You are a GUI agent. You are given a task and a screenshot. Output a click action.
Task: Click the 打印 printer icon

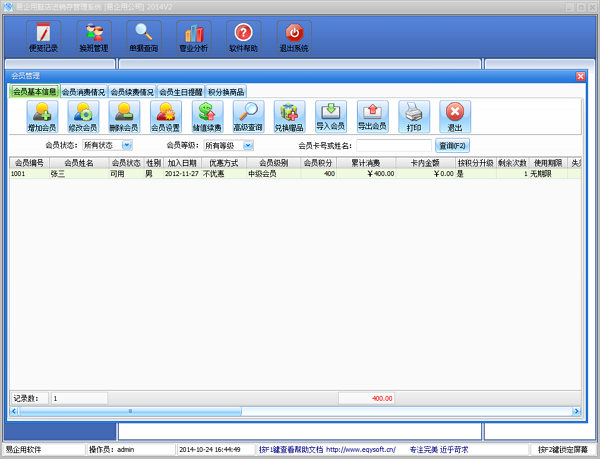[x=414, y=117]
